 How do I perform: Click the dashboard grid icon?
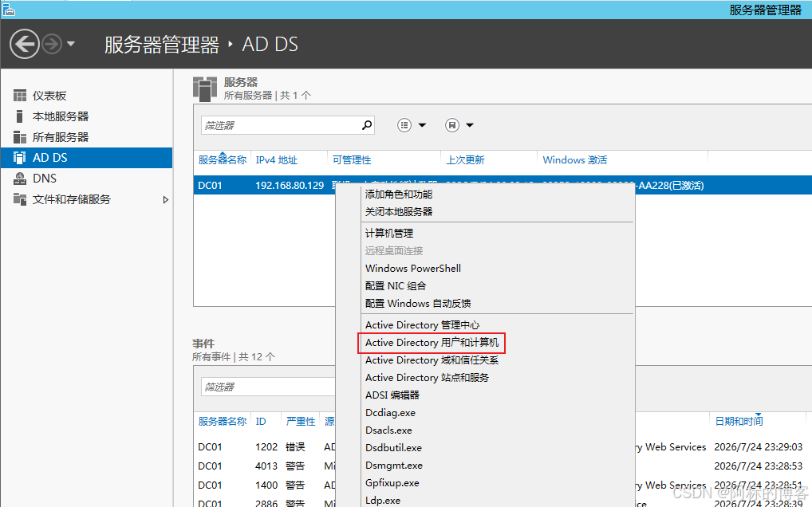click(x=20, y=96)
